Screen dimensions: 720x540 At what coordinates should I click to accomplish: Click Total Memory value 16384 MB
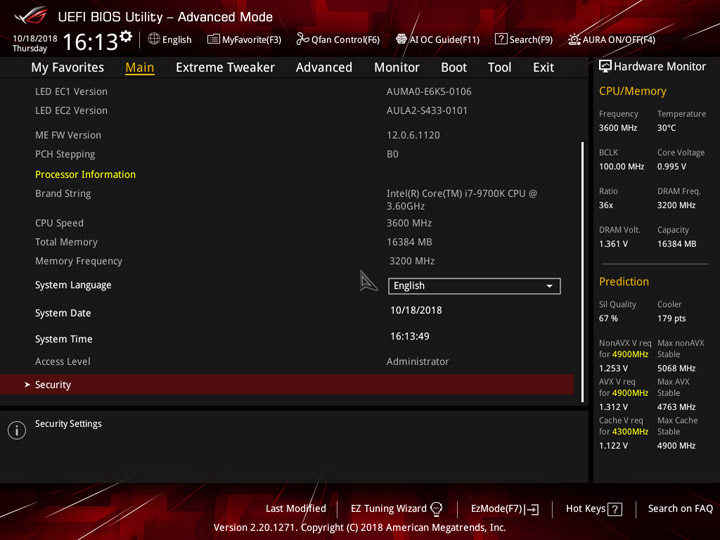tap(409, 242)
